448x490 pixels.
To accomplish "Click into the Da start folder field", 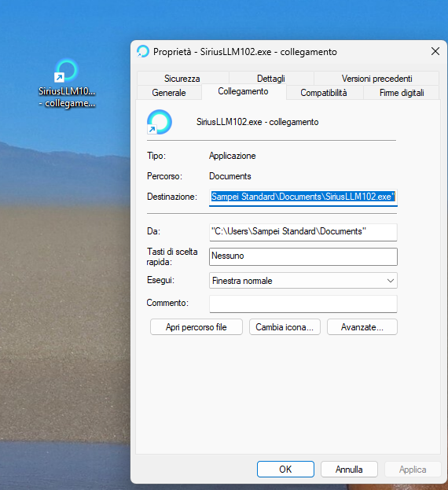I will pyautogui.click(x=303, y=232).
